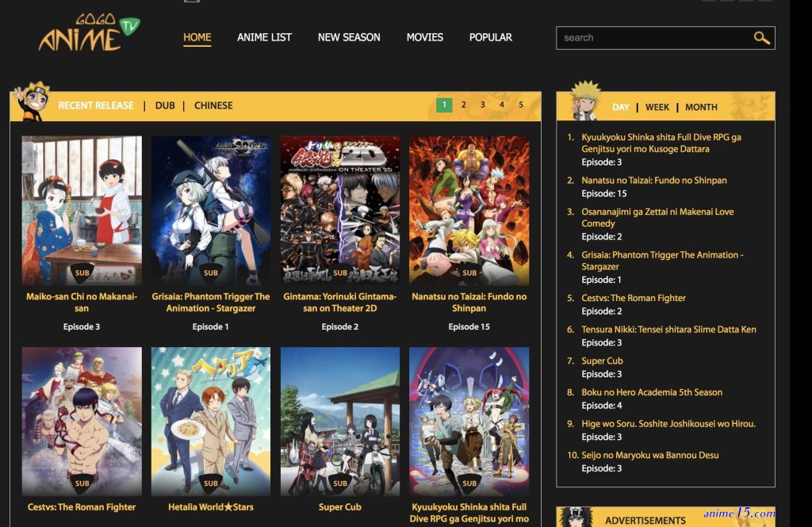Open Seijo no Maryoku wa Bannou Desu

650,455
